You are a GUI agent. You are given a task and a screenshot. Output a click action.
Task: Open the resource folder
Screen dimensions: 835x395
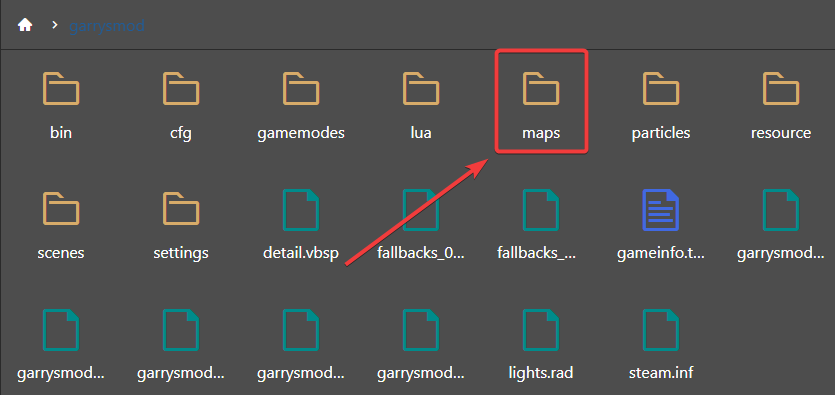pyautogui.click(x=781, y=106)
